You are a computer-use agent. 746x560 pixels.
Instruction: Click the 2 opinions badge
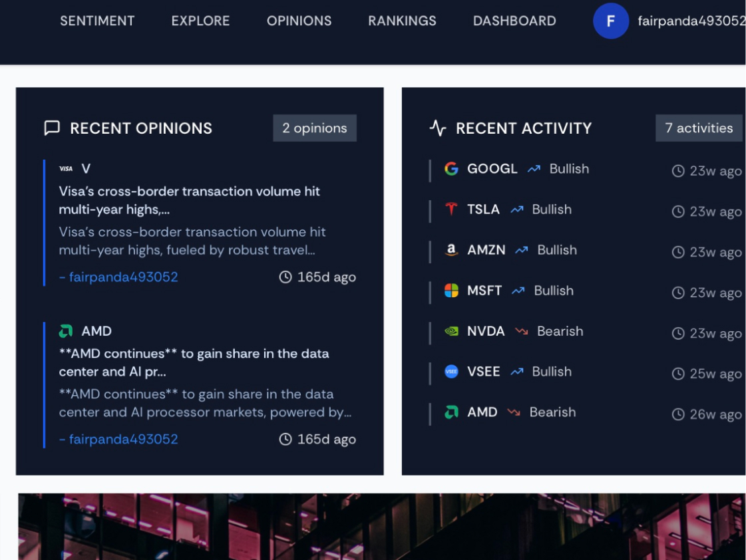(315, 128)
